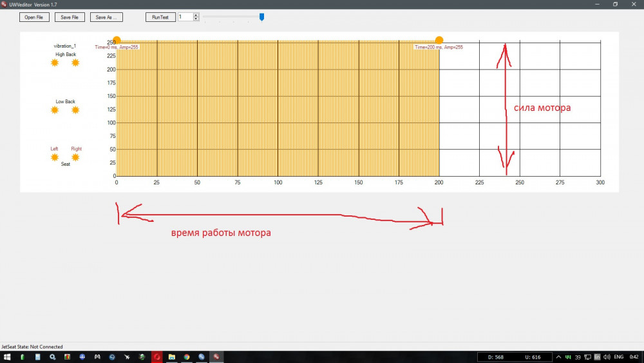Click the Seat label

(65, 164)
